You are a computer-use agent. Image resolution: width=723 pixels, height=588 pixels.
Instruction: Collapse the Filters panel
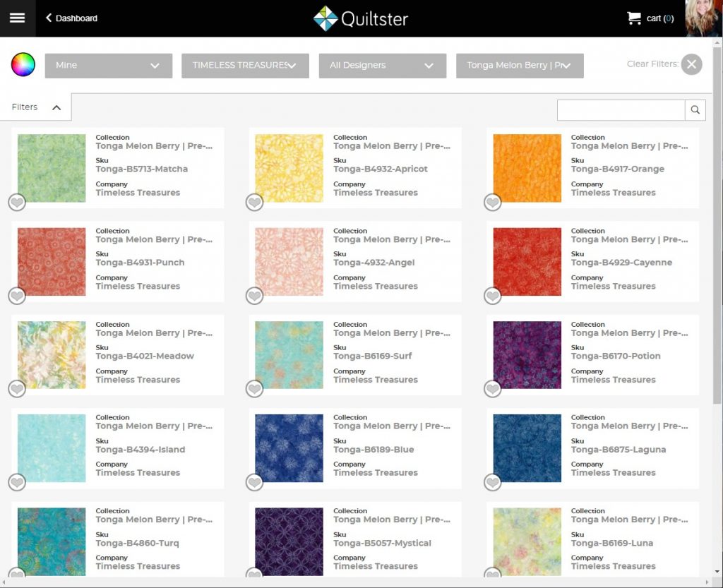tap(36, 107)
